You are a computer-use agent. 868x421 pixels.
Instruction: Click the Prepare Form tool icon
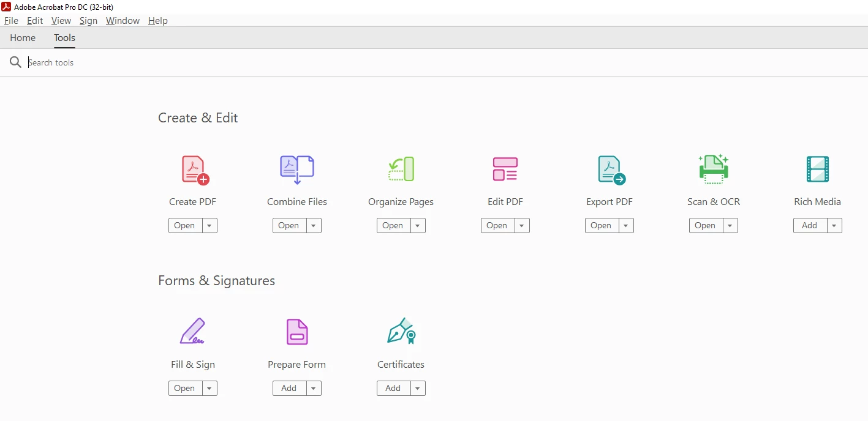tap(297, 332)
